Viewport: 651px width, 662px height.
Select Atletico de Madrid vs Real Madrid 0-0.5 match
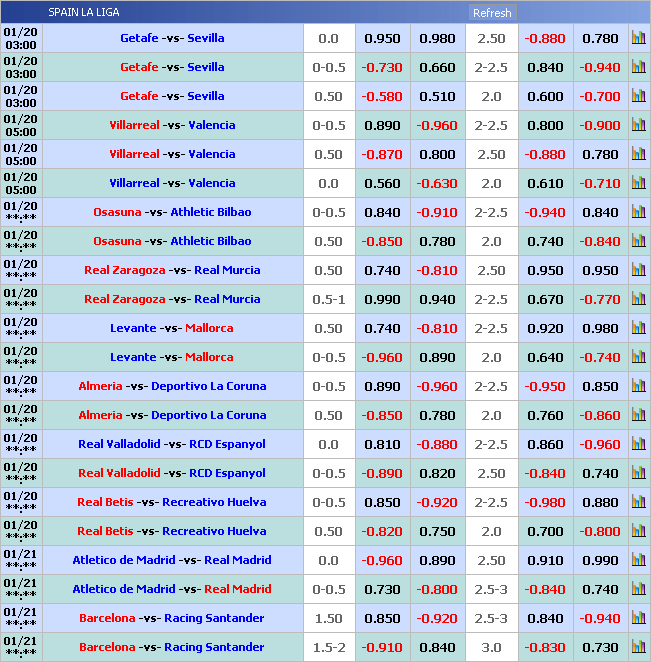tap(172, 590)
